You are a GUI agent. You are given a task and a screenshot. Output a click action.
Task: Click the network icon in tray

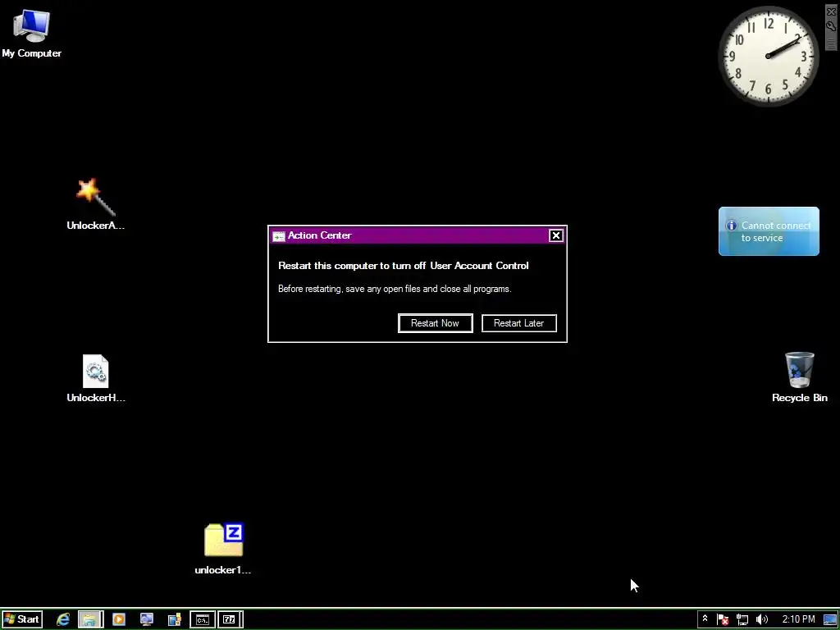(x=742, y=619)
